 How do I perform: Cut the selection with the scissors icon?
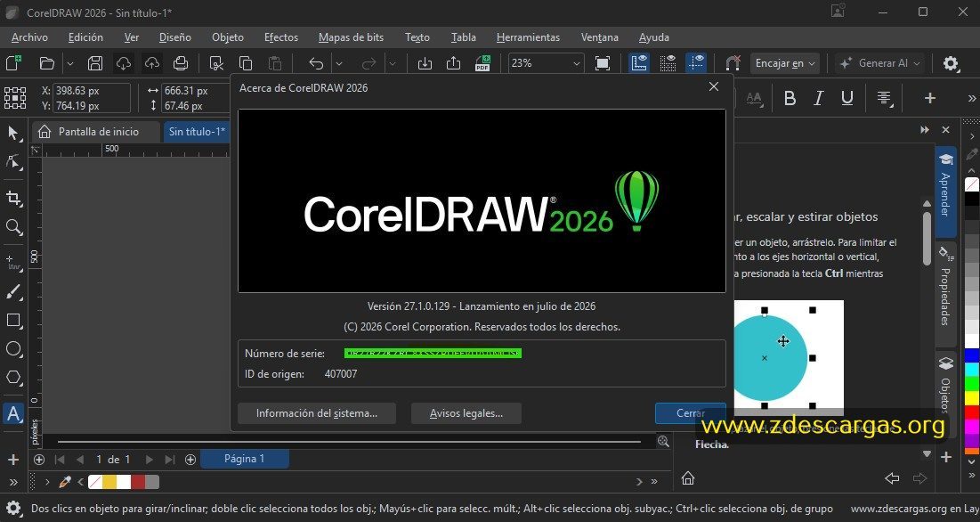tap(216, 63)
